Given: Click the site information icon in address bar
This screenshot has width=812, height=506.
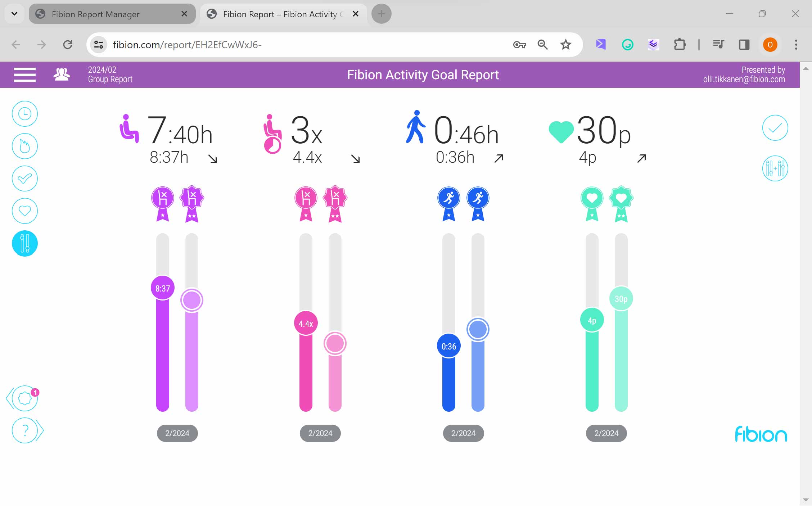Looking at the screenshot, I should pos(99,45).
